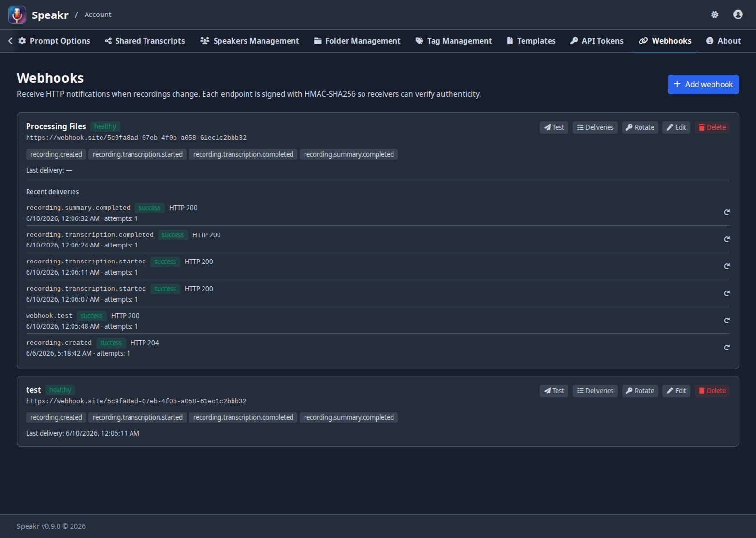
Task: Click the healthy badge on 'test' webhook
Action: point(60,390)
